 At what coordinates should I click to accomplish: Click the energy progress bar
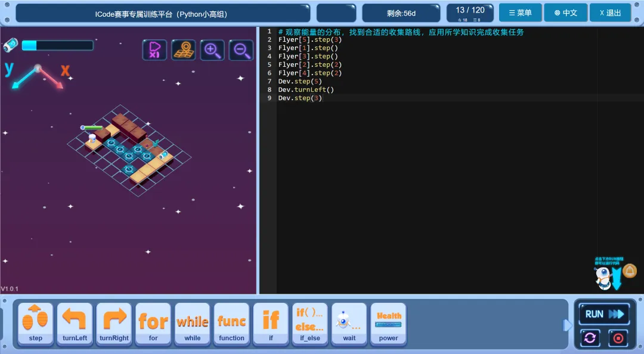coord(57,45)
